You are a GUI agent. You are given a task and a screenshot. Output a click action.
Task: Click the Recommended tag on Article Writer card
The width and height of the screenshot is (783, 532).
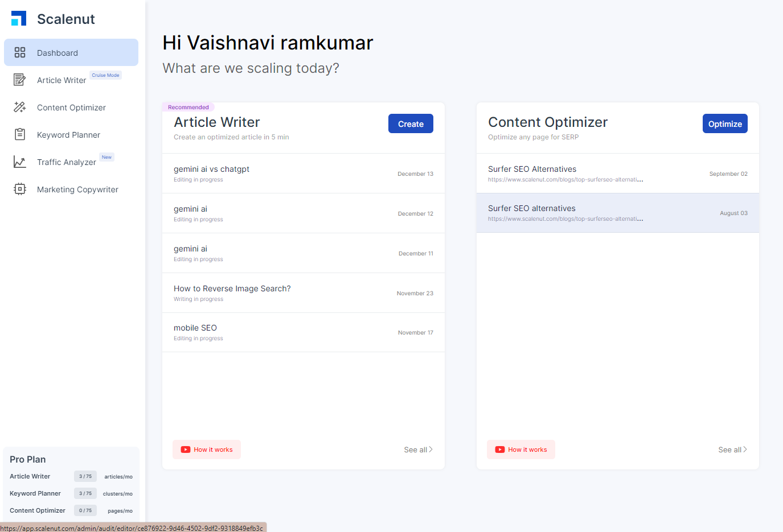(188, 107)
